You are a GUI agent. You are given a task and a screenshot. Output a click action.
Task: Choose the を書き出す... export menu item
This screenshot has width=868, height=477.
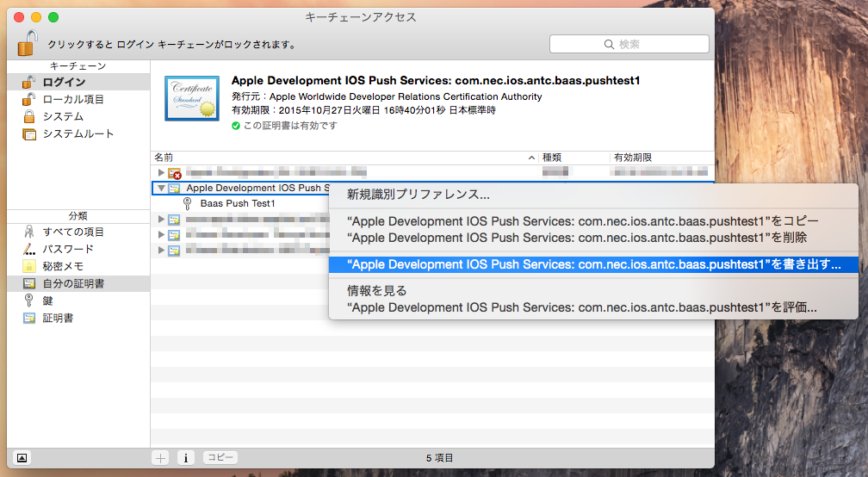593,264
